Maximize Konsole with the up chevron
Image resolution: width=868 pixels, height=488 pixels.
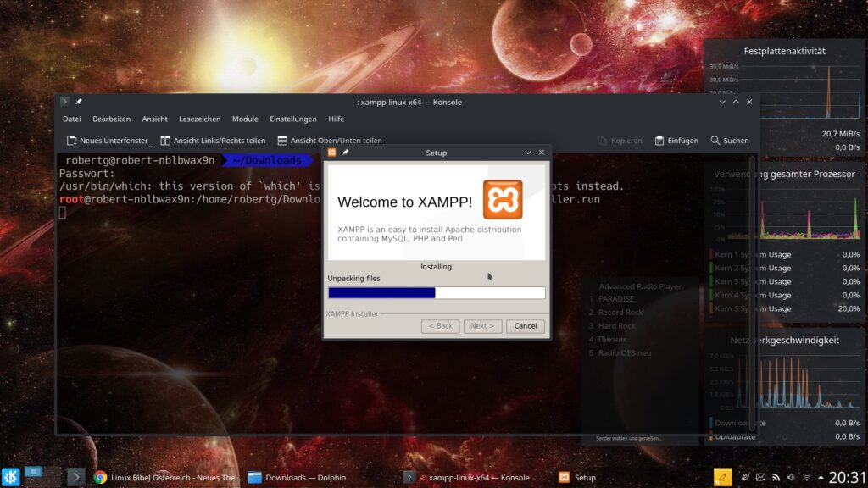[736, 102]
